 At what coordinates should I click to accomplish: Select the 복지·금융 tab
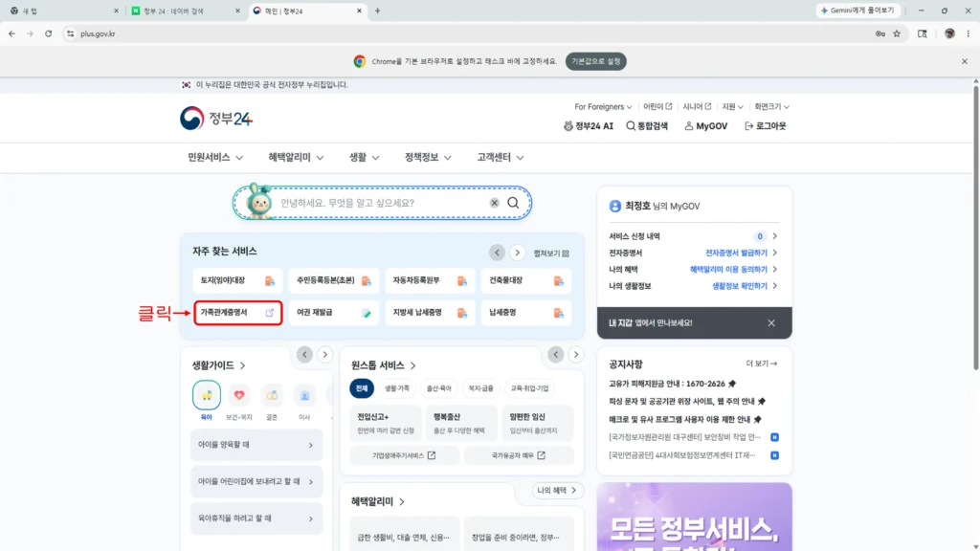(x=480, y=388)
